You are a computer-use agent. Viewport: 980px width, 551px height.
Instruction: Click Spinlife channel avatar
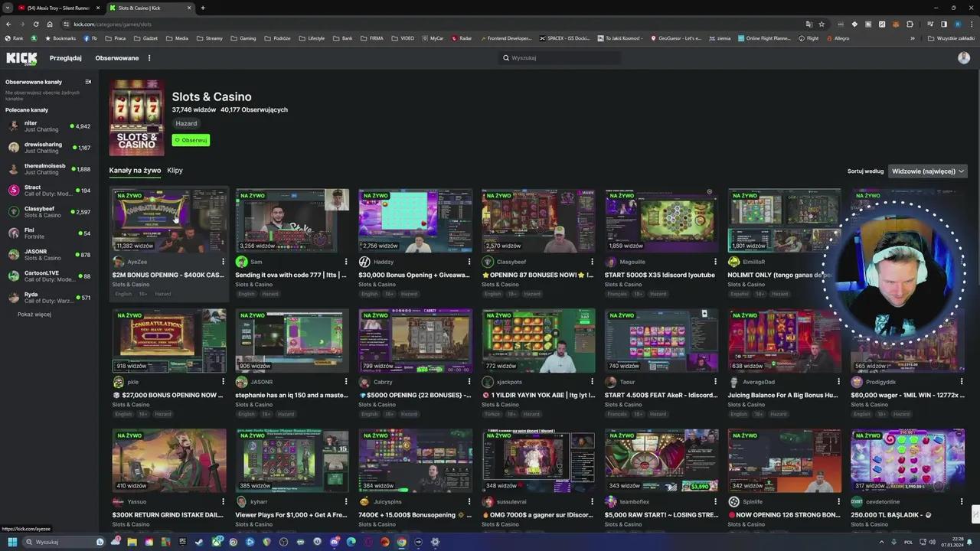734,502
